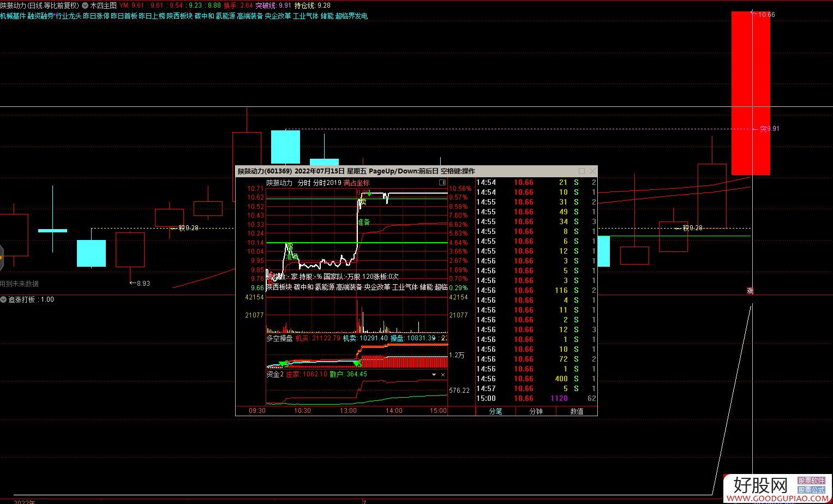Click the trade row with volume 72
Screen dimensions: 833x504
click(x=536, y=359)
